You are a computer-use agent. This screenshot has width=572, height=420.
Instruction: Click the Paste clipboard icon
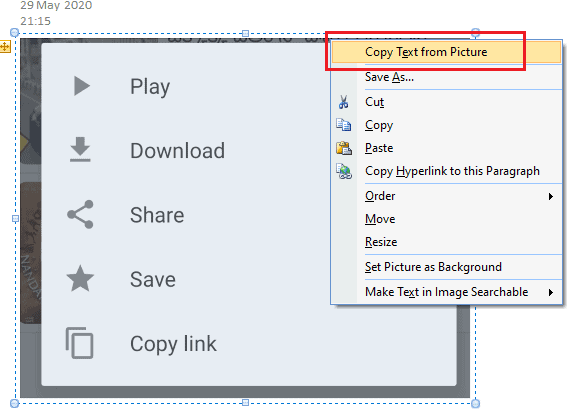pos(344,148)
